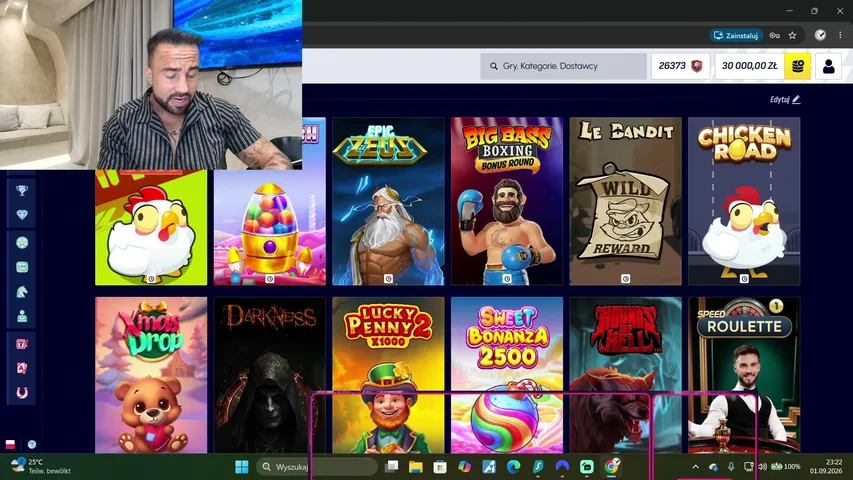853x480 pixels.
Task: Open the Epic Zeus game tile
Action: pos(388,201)
